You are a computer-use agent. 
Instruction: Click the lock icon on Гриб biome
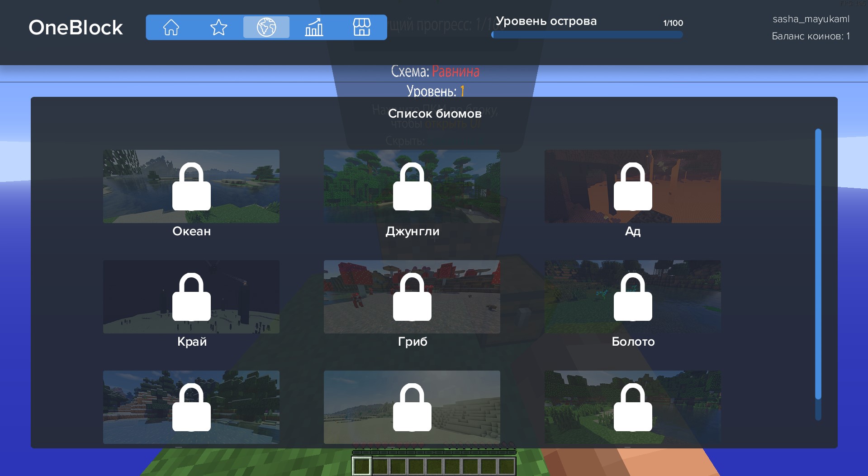pos(412,297)
